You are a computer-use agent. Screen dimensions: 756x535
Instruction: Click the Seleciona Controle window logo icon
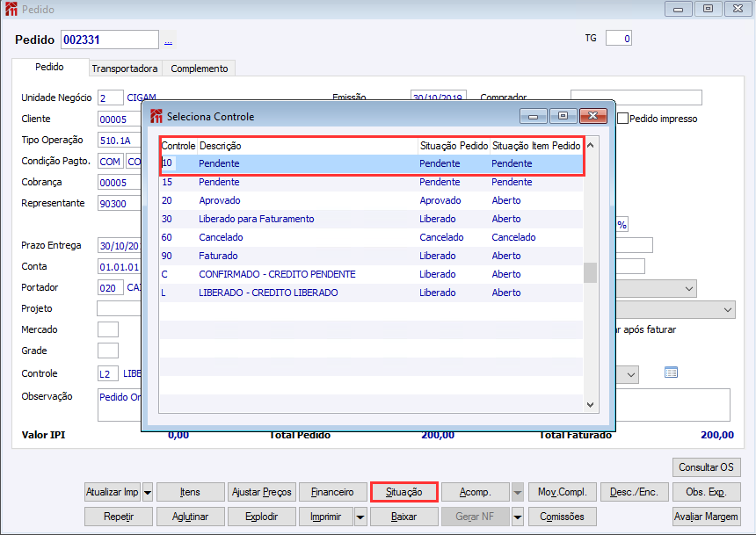(x=156, y=116)
